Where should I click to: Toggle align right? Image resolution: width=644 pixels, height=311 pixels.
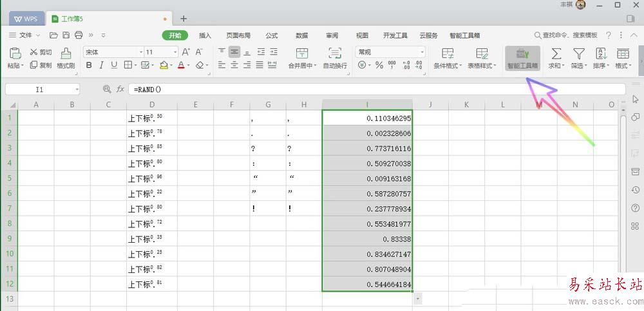pyautogui.click(x=247, y=65)
